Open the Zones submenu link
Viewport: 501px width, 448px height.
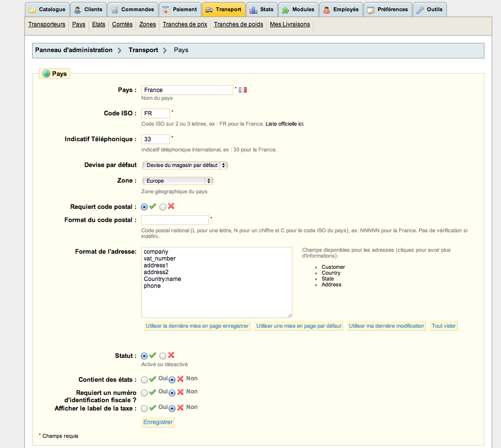[148, 24]
